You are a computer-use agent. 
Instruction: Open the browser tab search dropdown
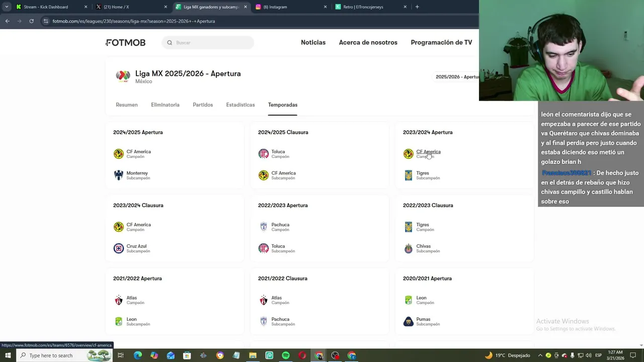pyautogui.click(x=7, y=7)
